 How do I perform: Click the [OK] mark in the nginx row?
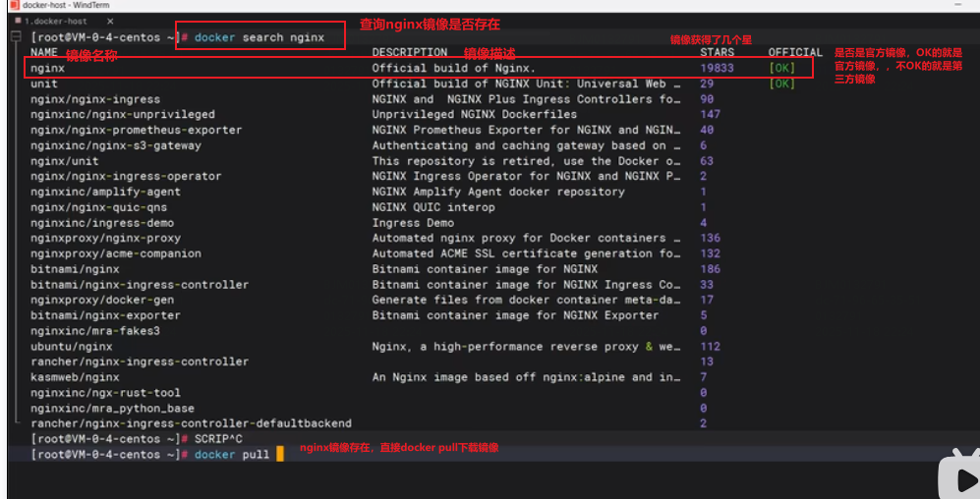pyautogui.click(x=781, y=68)
